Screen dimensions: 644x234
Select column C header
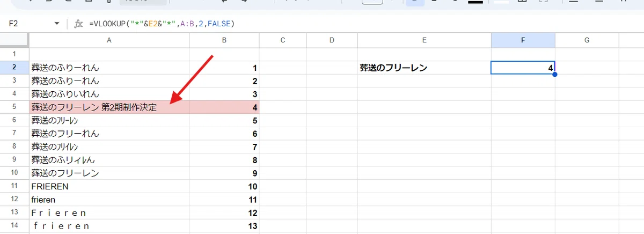[283, 40]
